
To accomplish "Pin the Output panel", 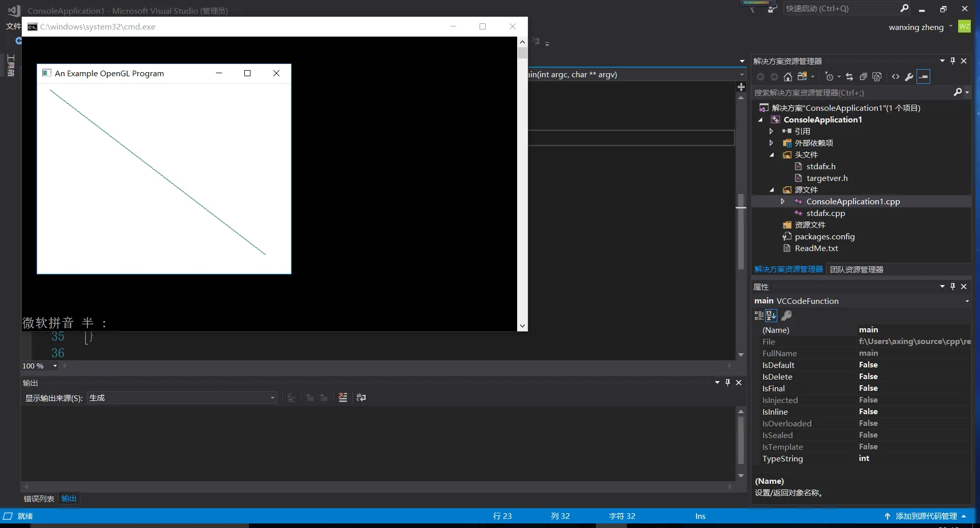I will [728, 383].
